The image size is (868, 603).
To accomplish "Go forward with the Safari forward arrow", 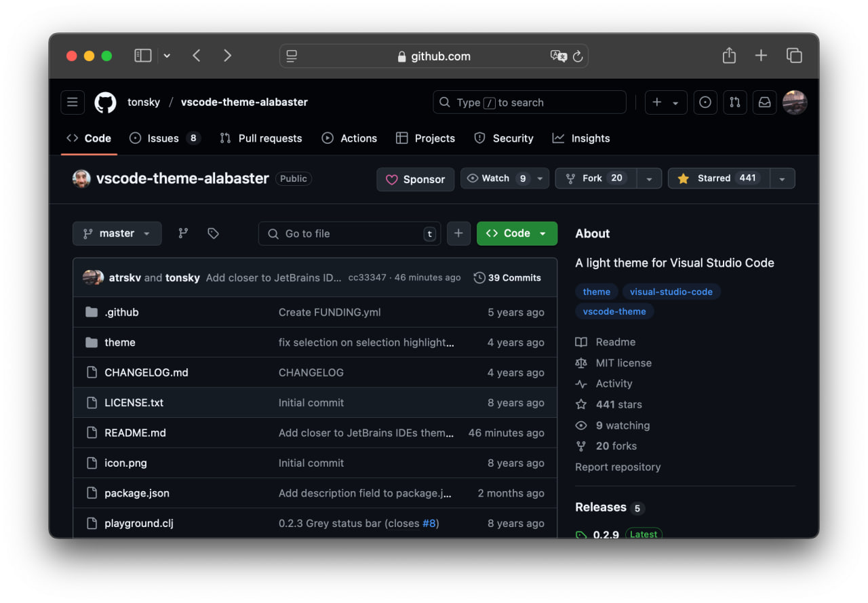I will 227,56.
